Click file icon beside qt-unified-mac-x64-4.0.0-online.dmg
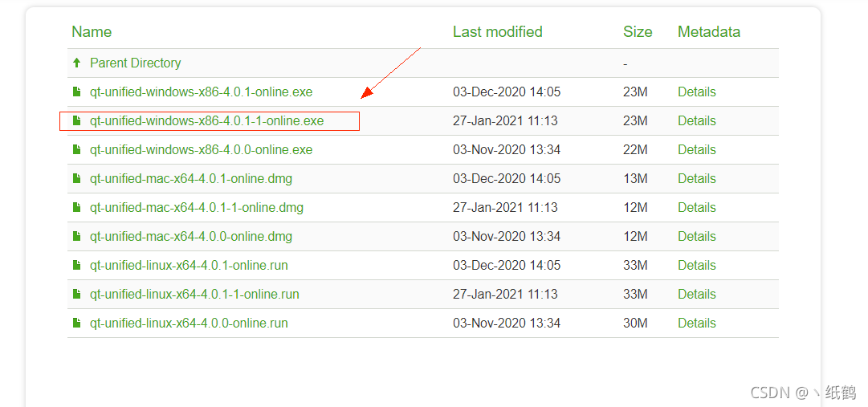This screenshot has height=407, width=868. (77, 237)
